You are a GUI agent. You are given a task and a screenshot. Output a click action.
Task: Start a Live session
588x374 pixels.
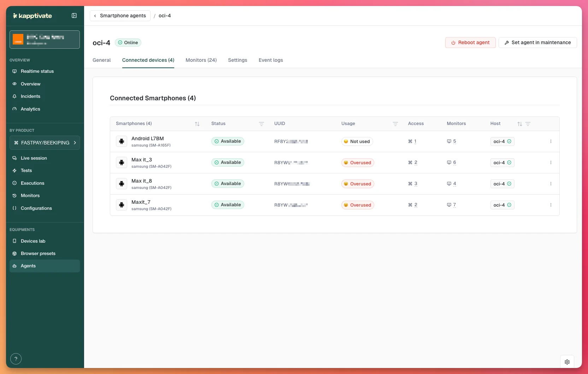pos(45,158)
